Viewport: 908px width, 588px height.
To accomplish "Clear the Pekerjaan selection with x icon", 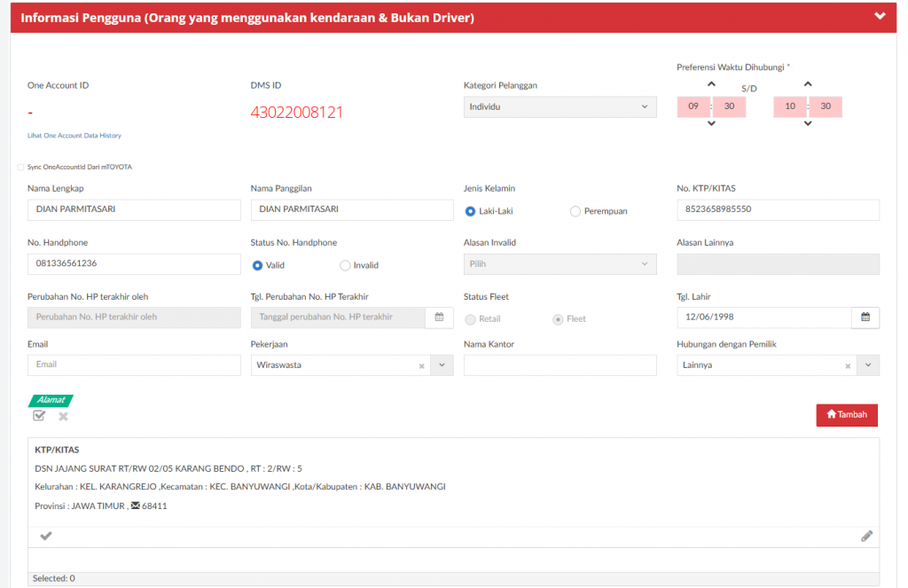I will coord(421,365).
